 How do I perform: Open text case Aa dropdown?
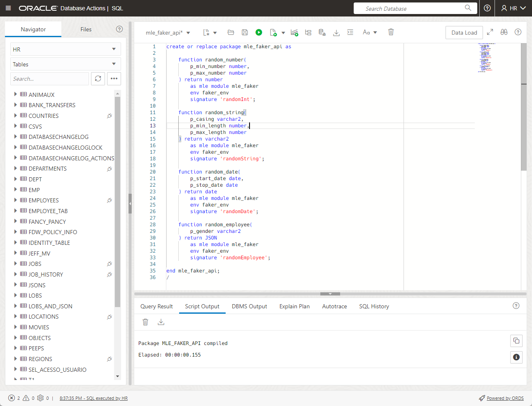tap(370, 33)
